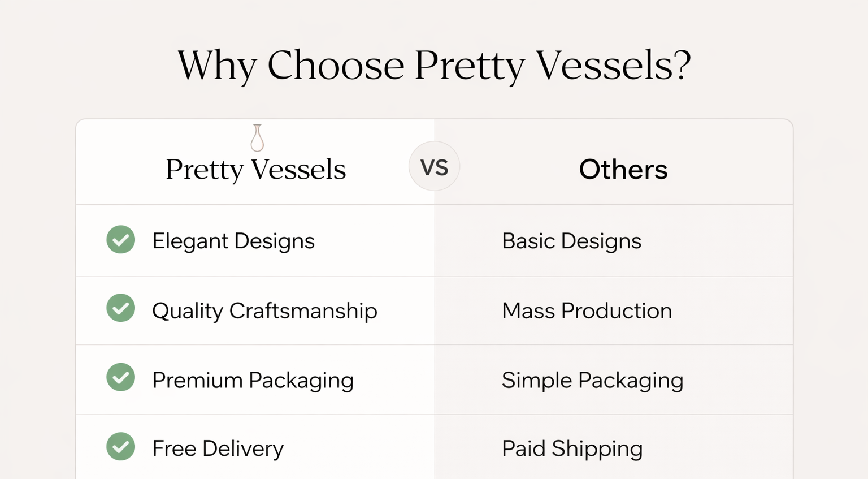Click on 'Simple Packaging' text
The width and height of the screenshot is (868, 479).
tap(592, 381)
